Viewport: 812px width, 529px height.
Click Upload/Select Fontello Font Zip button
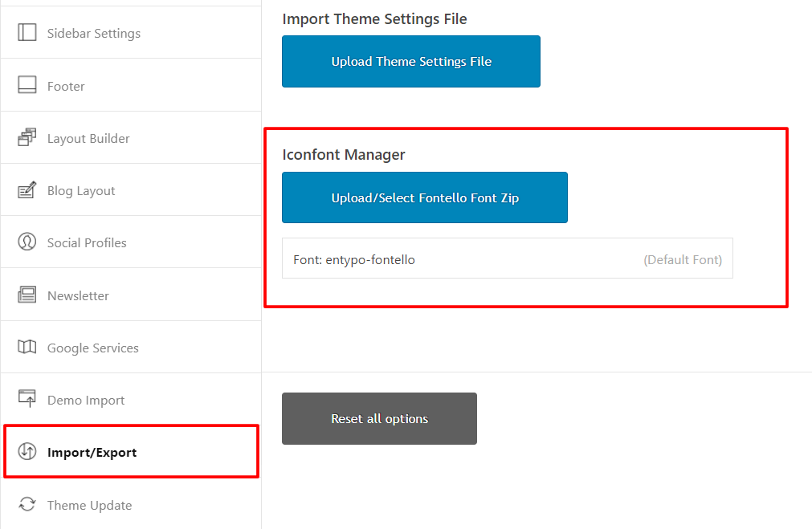point(424,197)
